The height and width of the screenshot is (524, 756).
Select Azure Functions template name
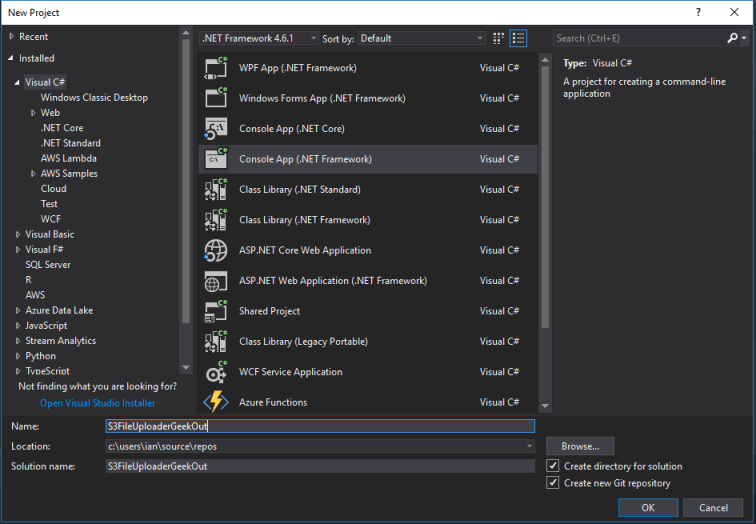(273, 402)
